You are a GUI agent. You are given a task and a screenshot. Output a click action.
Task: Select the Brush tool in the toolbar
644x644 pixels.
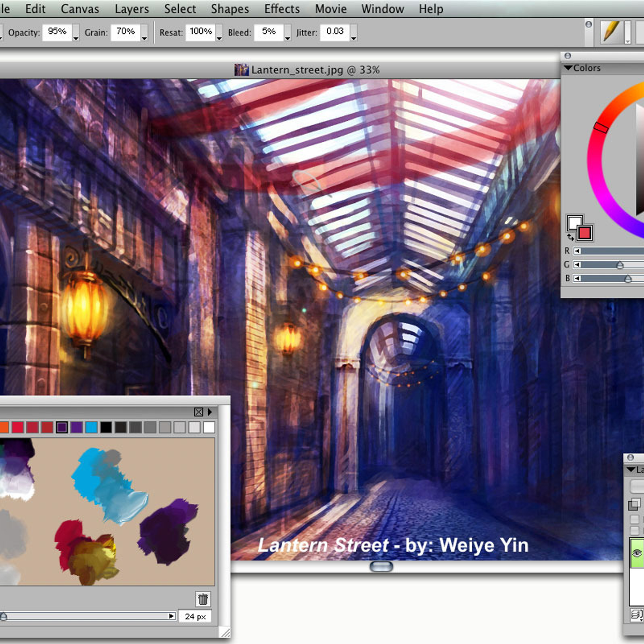612,32
